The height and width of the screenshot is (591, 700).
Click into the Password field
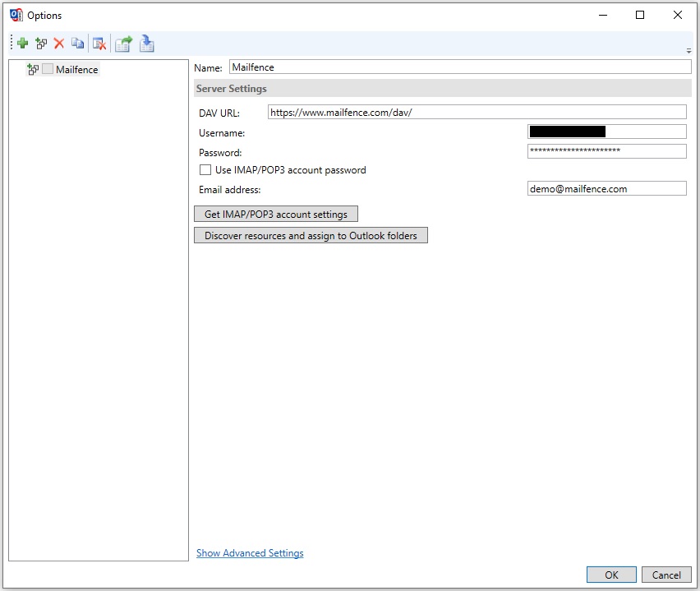click(x=606, y=151)
